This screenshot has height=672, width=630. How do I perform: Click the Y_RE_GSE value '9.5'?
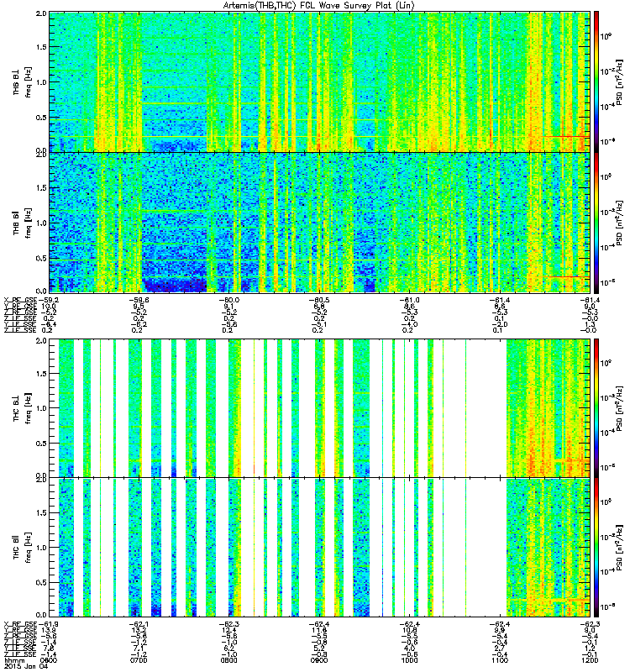click(139, 307)
